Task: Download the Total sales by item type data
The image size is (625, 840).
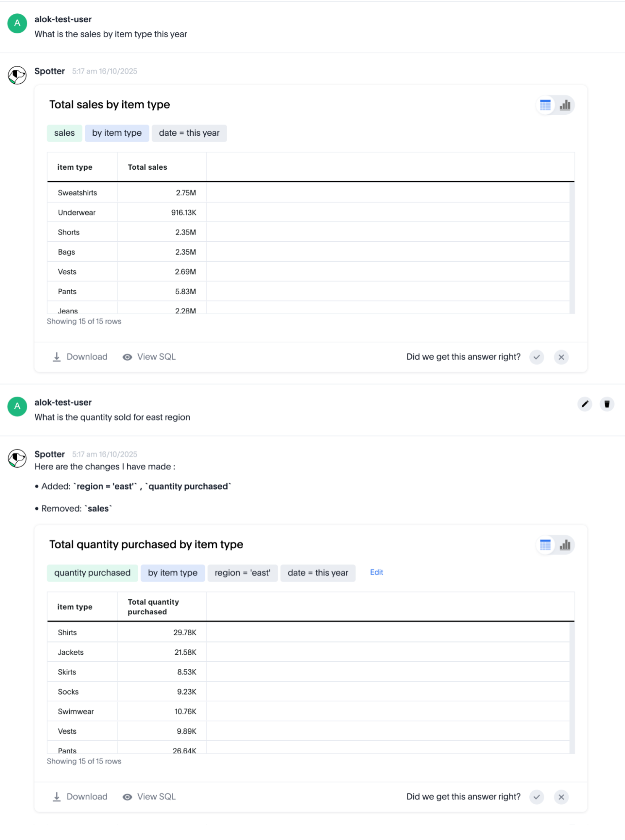Action: coord(80,357)
